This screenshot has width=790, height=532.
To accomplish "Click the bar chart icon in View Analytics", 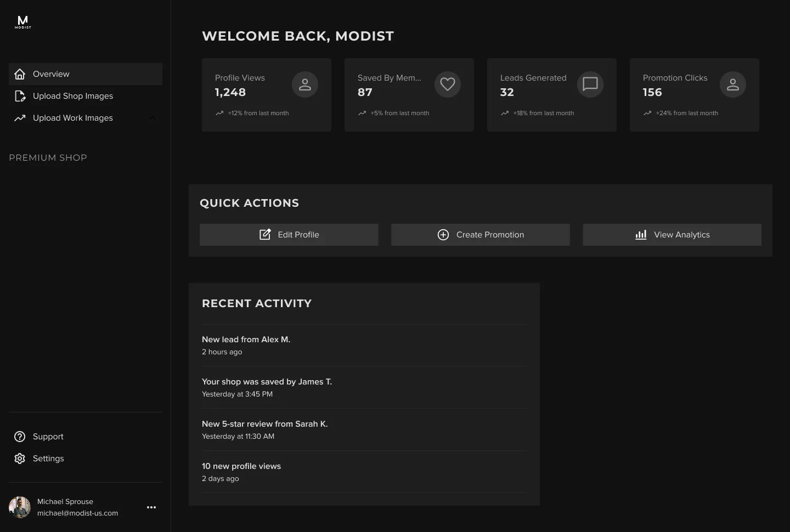I will click(641, 235).
